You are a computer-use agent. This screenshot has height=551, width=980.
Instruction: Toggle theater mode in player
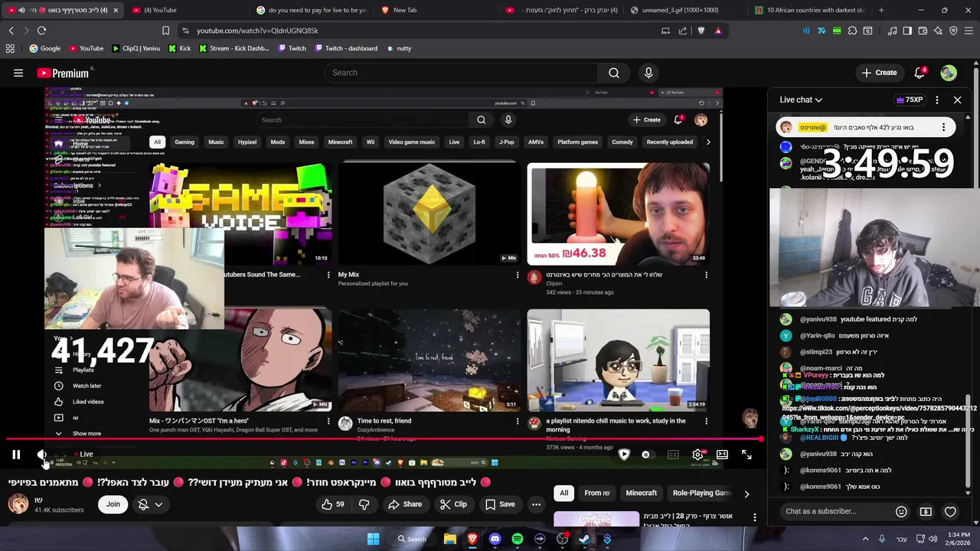click(722, 455)
